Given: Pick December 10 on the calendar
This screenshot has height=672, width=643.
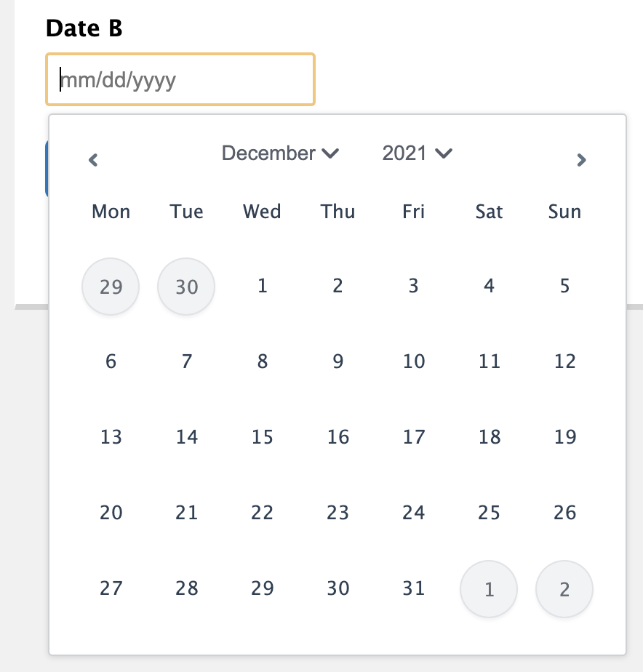Looking at the screenshot, I should pyautogui.click(x=413, y=362).
